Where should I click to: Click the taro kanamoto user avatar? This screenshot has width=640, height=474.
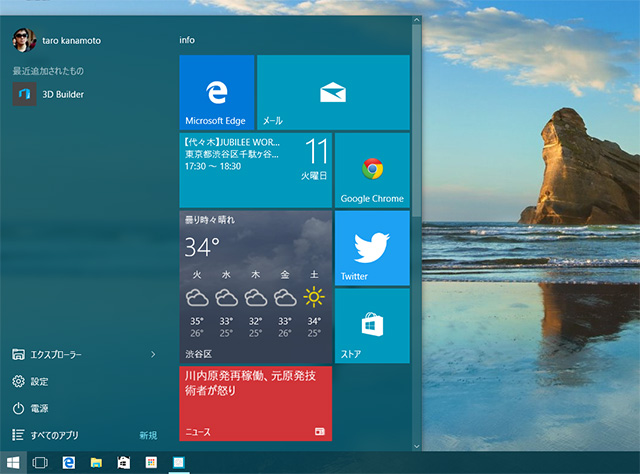click(x=24, y=40)
